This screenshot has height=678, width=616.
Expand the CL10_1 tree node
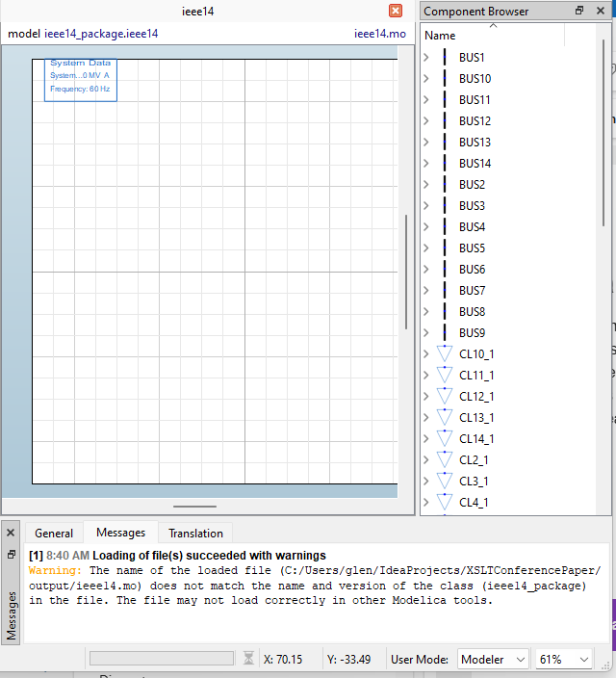(x=426, y=354)
